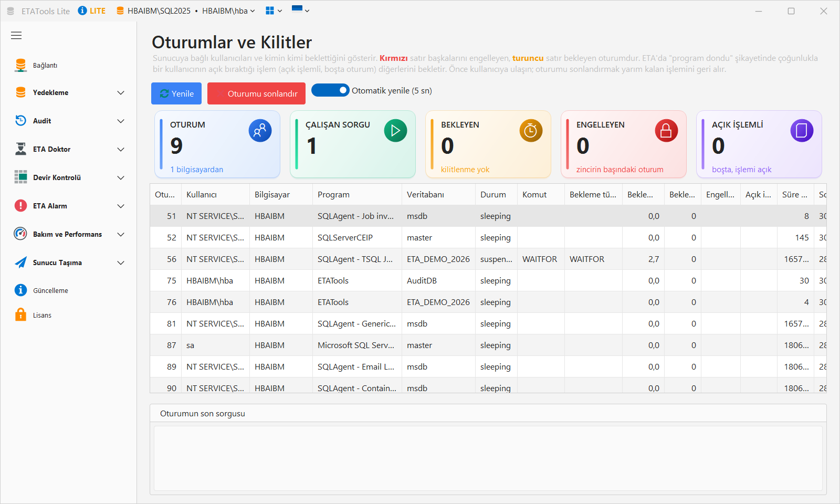
Task: Click the Sunucu Taşıma paper plane icon
Action: pos(20,262)
